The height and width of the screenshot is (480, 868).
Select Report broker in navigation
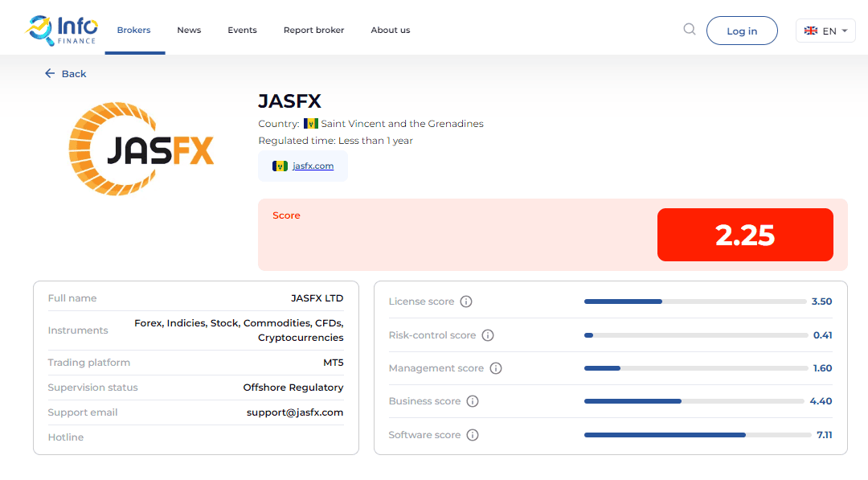coord(314,30)
